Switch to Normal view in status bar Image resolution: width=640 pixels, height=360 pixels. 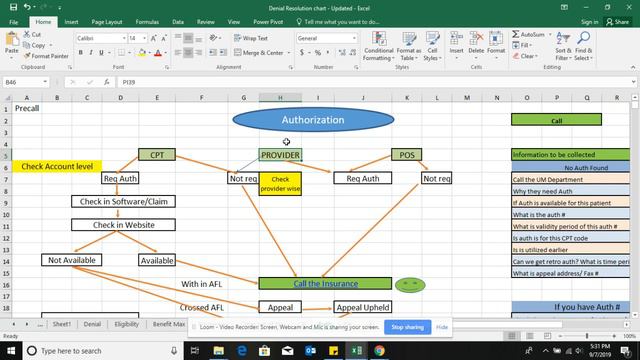click(512, 336)
